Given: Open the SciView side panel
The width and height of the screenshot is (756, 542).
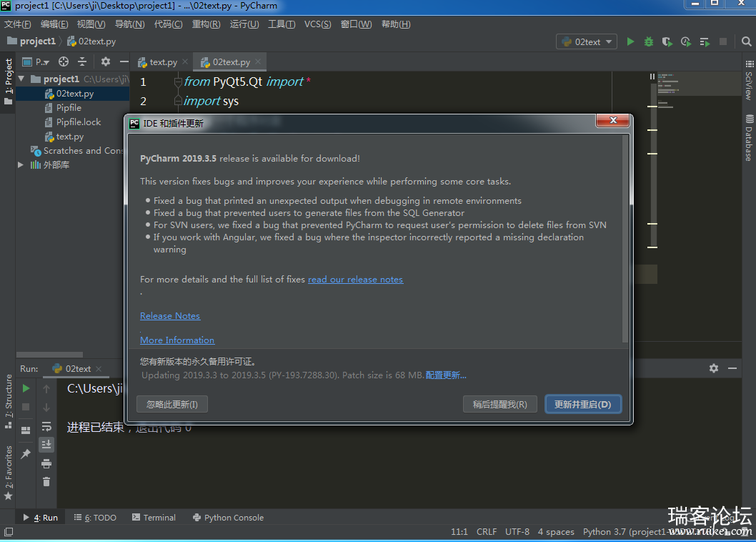Looking at the screenshot, I should (749, 80).
